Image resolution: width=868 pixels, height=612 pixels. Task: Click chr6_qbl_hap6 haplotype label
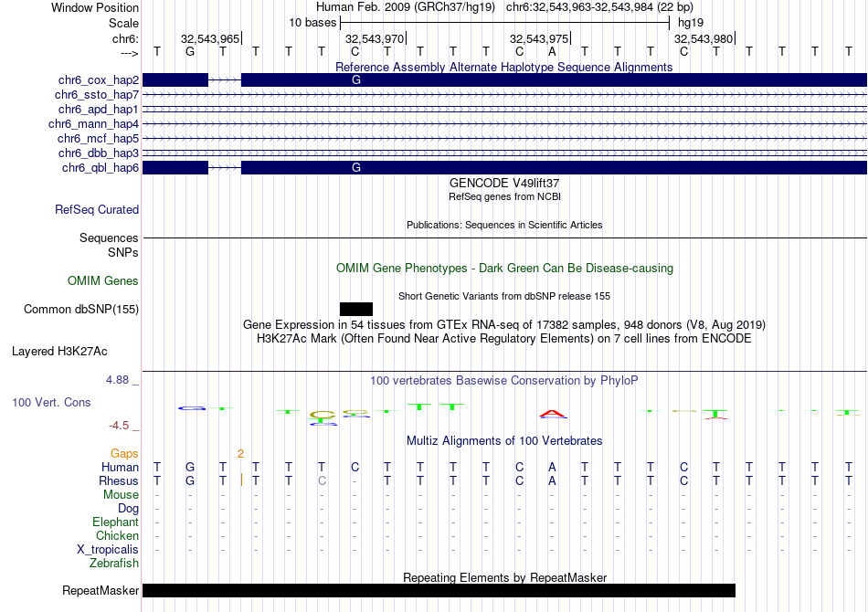click(101, 168)
